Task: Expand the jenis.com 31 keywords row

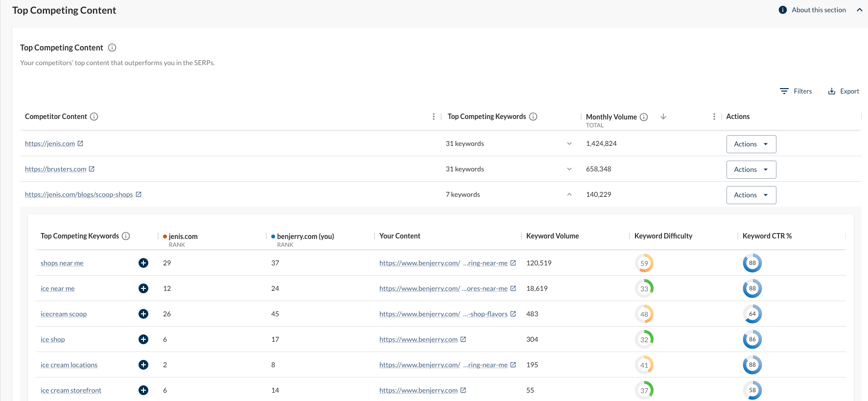Action: (x=569, y=143)
